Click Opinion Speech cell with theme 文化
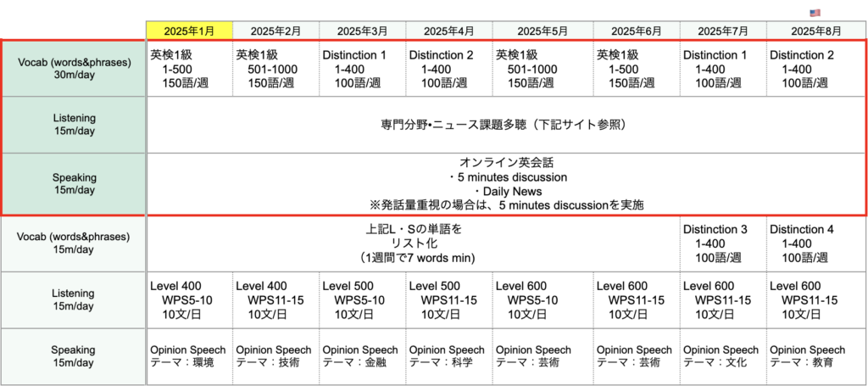This screenshot has width=868, height=386. [x=722, y=356]
